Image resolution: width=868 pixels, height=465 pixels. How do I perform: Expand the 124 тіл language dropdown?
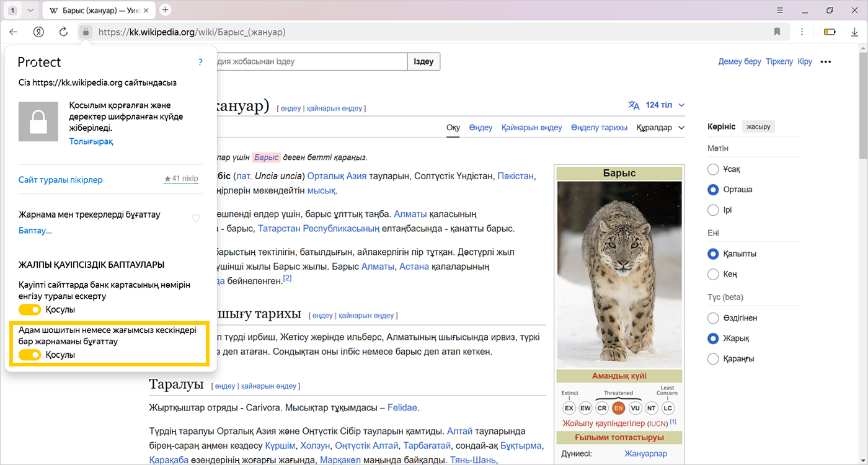pos(665,105)
